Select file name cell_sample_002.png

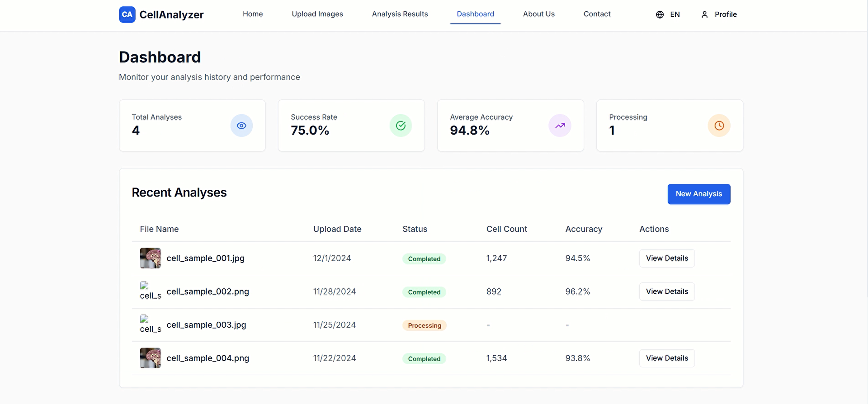click(208, 291)
